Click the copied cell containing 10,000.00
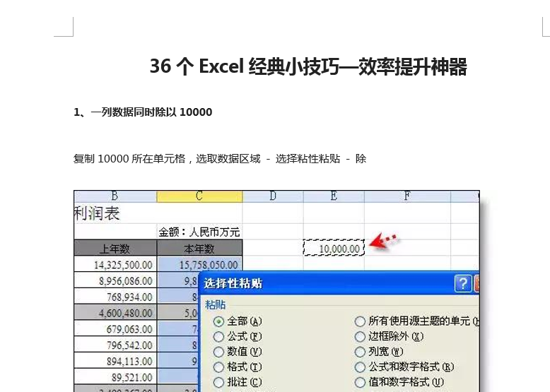Screen dimensions: 550x392 pos(334,248)
